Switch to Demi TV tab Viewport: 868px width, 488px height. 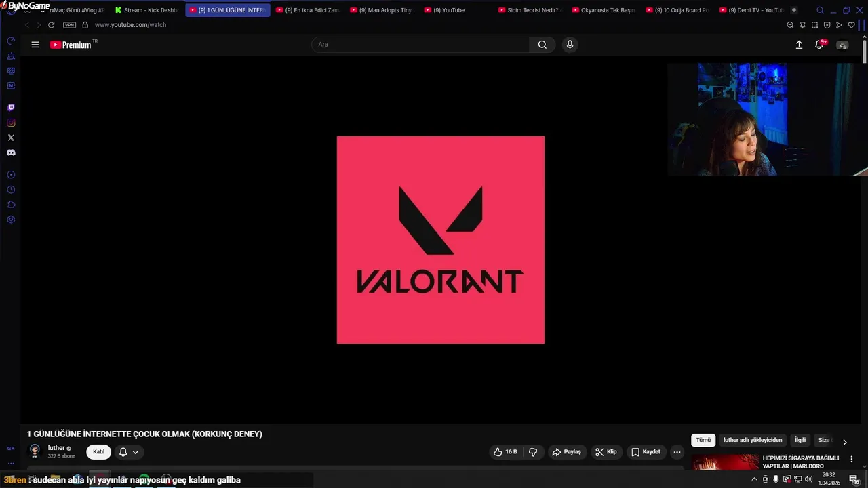(751, 10)
